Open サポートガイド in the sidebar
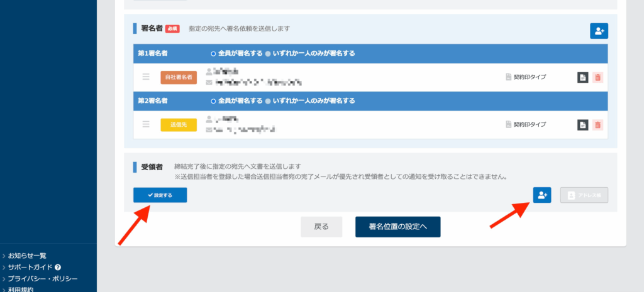Image resolution: width=644 pixels, height=292 pixels. pos(30,268)
